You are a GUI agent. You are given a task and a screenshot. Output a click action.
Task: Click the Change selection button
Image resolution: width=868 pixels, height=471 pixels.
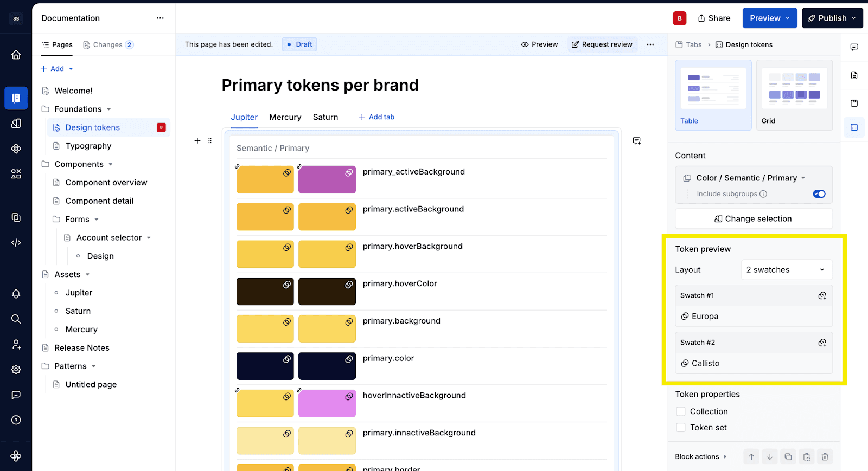tap(754, 219)
